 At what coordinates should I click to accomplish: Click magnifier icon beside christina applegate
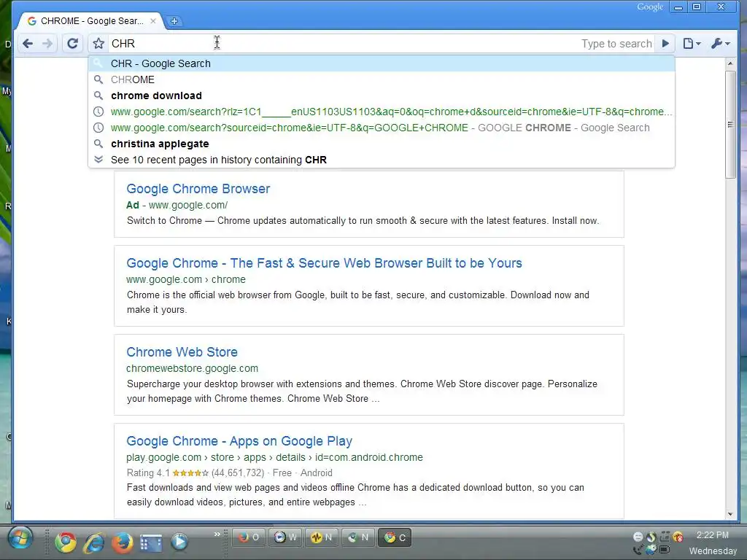click(98, 144)
